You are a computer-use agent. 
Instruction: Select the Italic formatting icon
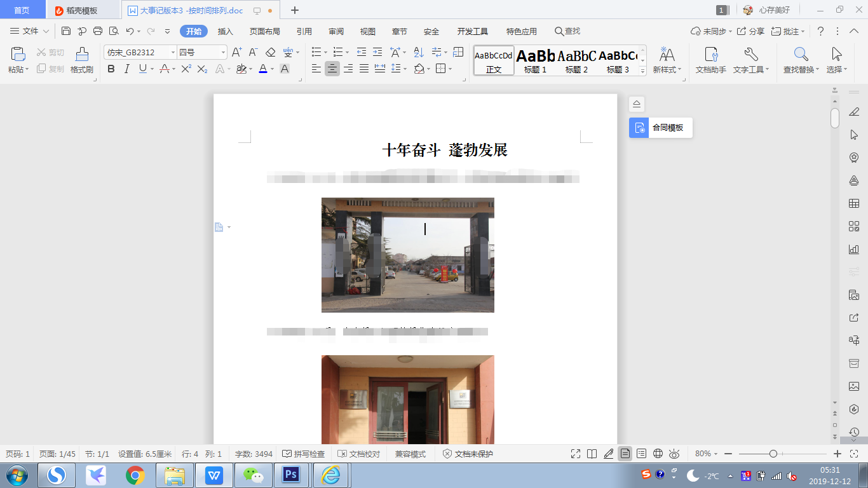pos(126,69)
